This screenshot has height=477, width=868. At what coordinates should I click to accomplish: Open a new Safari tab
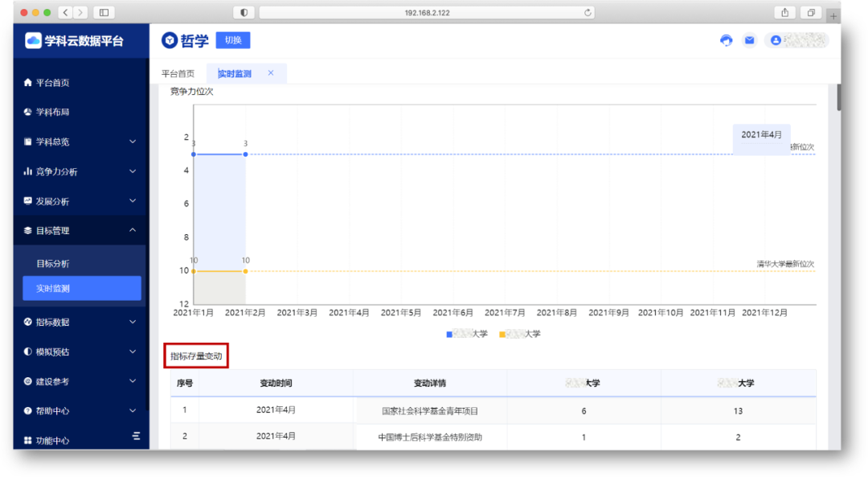[833, 16]
